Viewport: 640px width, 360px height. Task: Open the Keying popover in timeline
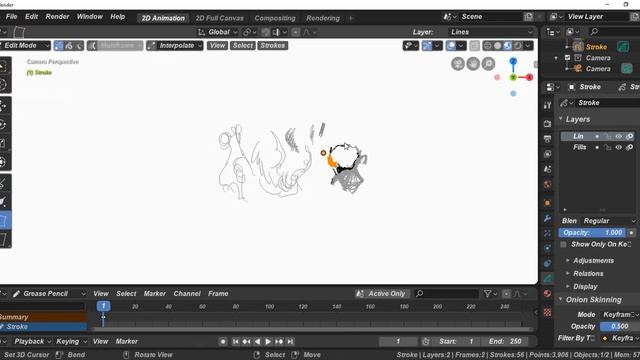point(71,341)
